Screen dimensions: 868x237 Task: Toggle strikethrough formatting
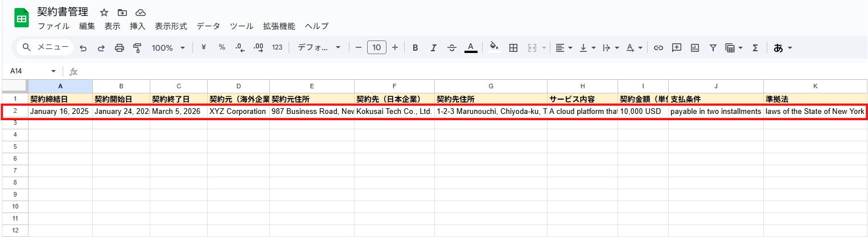[x=452, y=48]
